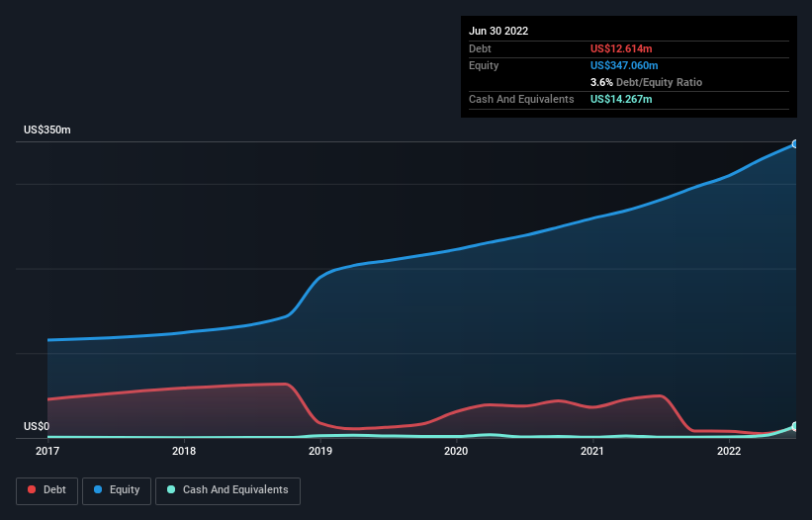This screenshot has width=812, height=520.
Task: Click the US$350m y-axis label
Action: (x=47, y=130)
